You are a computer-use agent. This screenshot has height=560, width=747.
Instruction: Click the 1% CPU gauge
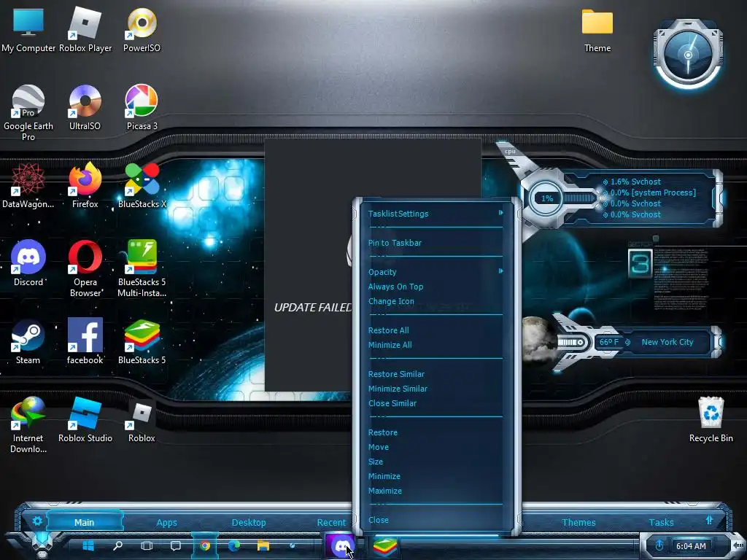(x=546, y=198)
